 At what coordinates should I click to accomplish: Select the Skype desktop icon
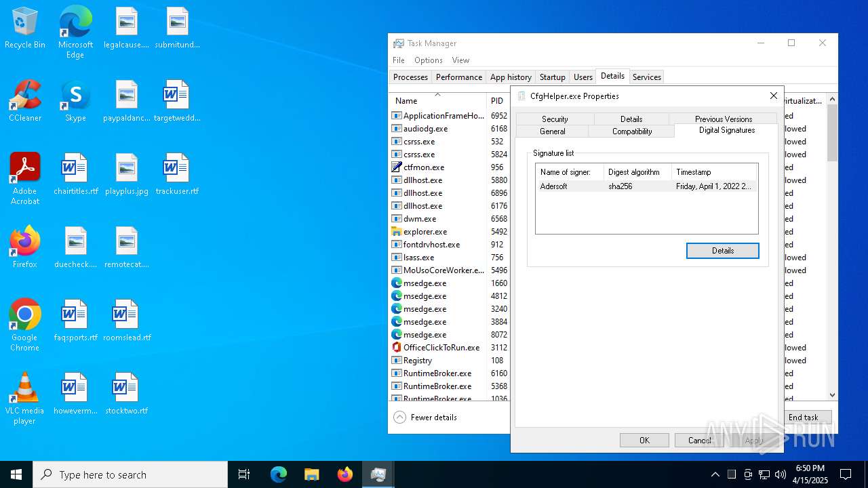[75, 101]
